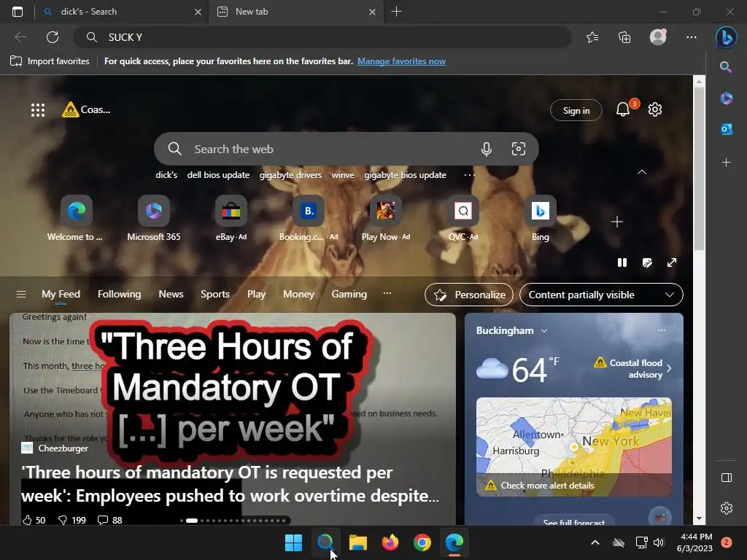The image size is (747, 560).
Task: Show hidden system tray icons
Action: (x=595, y=542)
